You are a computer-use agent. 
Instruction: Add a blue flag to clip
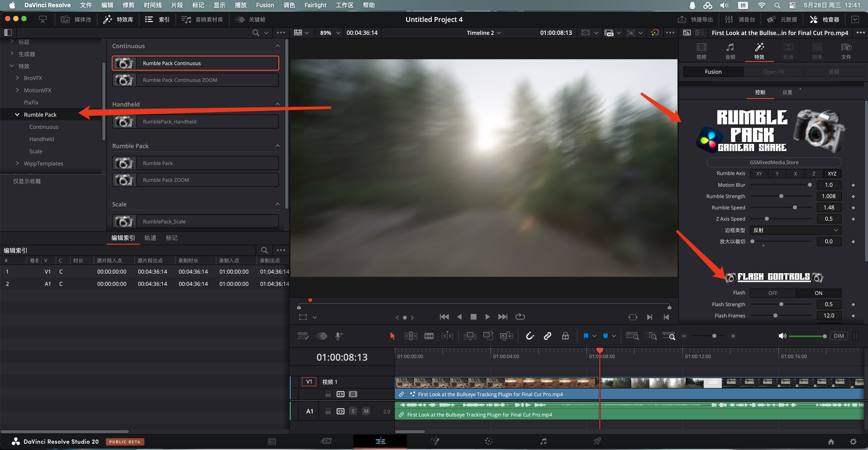point(586,336)
